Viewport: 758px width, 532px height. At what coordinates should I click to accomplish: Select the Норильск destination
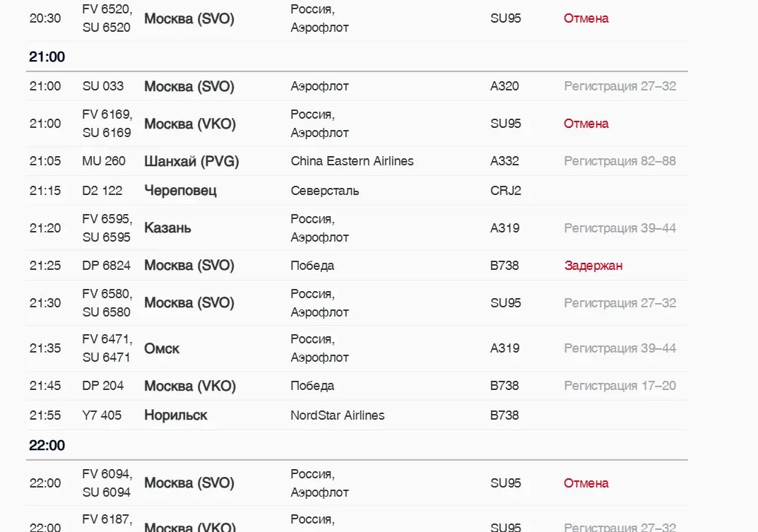(175, 415)
